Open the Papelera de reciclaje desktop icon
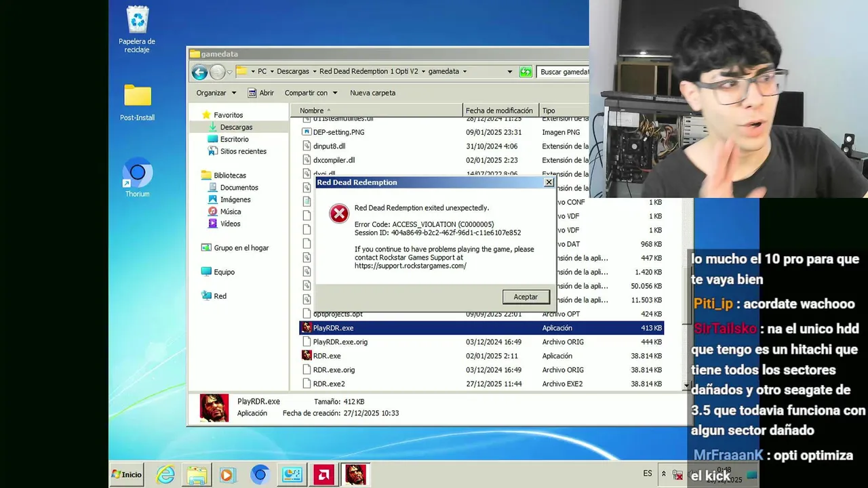Viewport: 868px width, 488px height. pos(137,30)
